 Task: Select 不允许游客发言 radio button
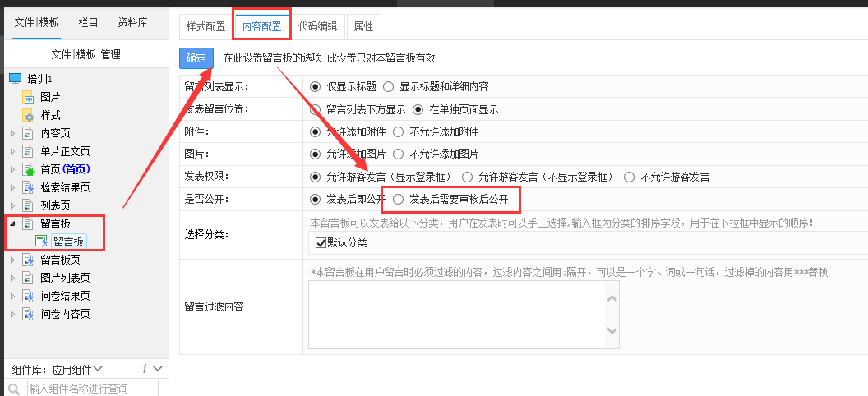pyautogui.click(x=630, y=177)
